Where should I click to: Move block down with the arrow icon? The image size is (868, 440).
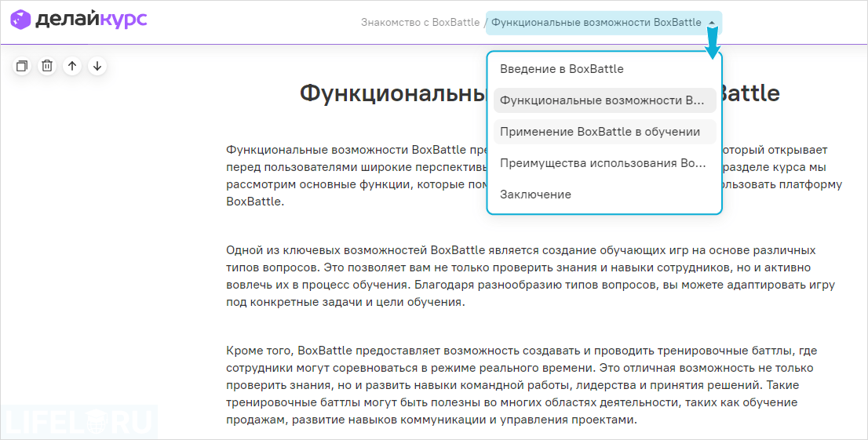click(x=97, y=66)
